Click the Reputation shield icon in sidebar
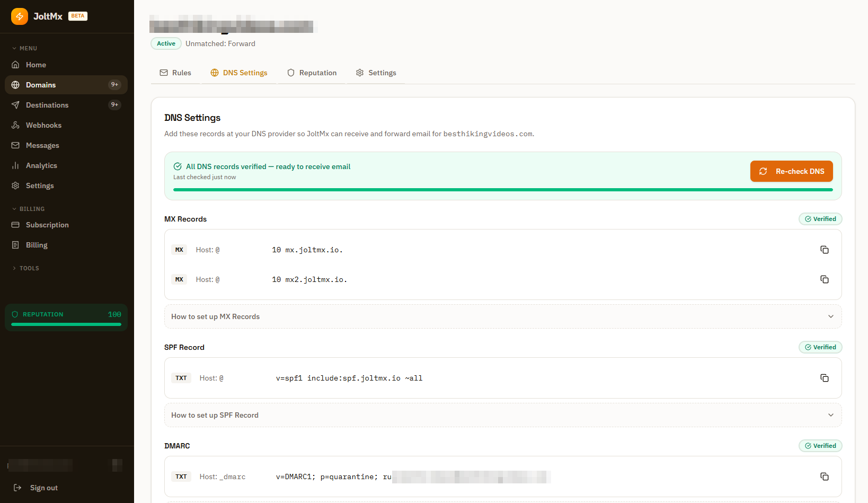This screenshot has width=868, height=503. pyautogui.click(x=15, y=314)
